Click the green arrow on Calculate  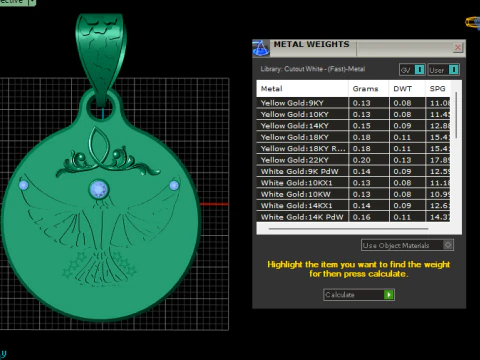389,295
